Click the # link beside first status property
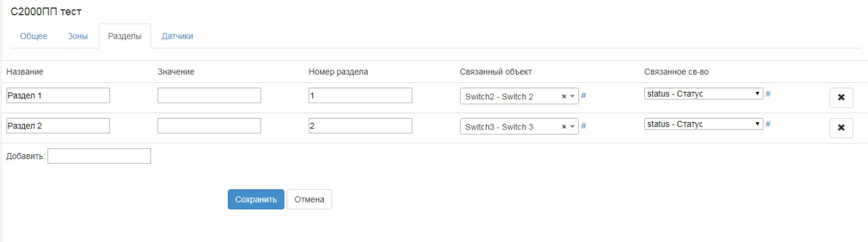 point(768,94)
